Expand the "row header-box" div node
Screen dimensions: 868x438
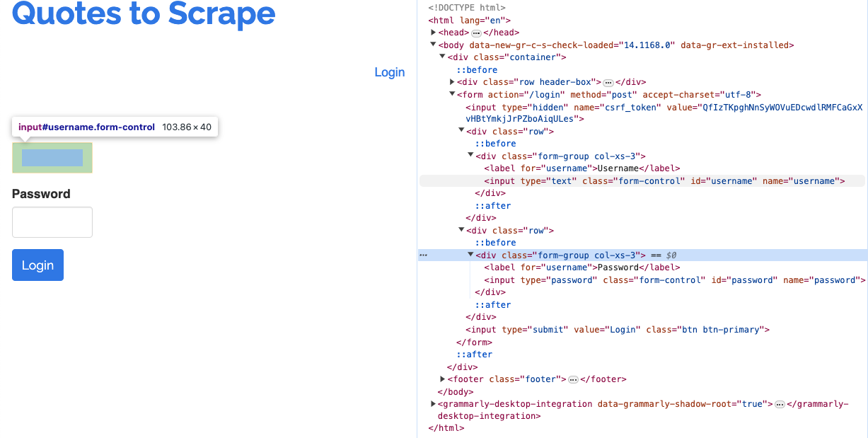[x=452, y=81]
